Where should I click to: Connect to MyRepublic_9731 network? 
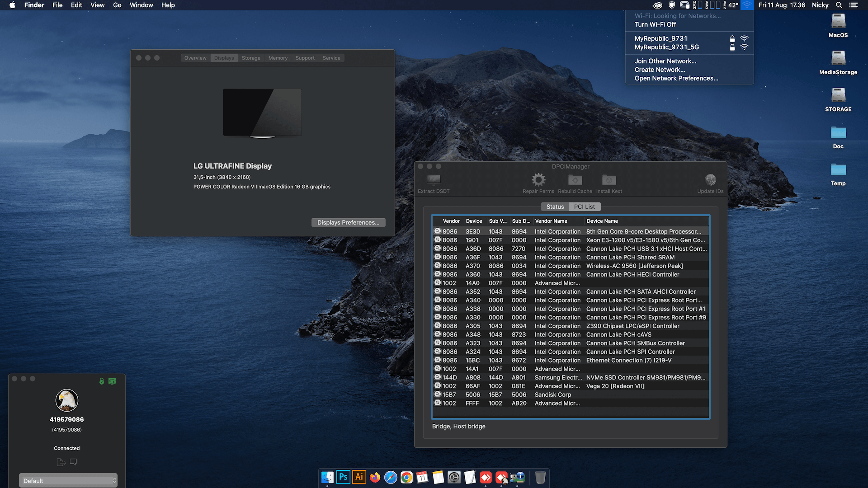[x=689, y=38]
